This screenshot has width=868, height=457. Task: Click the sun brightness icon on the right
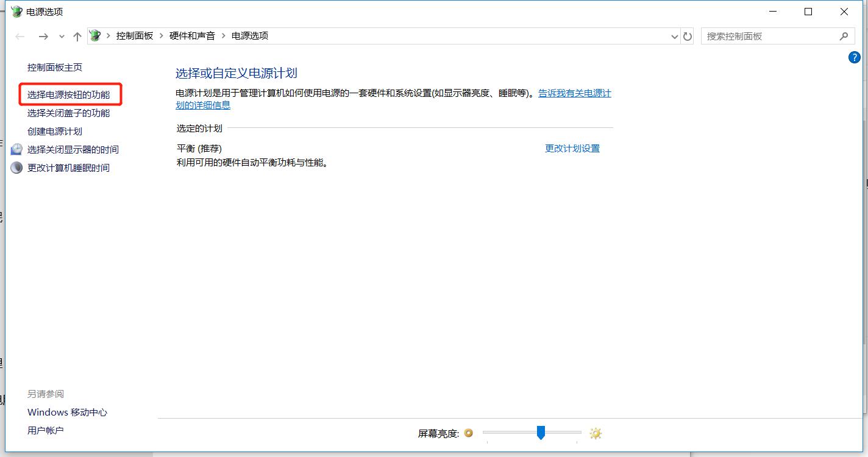point(595,433)
